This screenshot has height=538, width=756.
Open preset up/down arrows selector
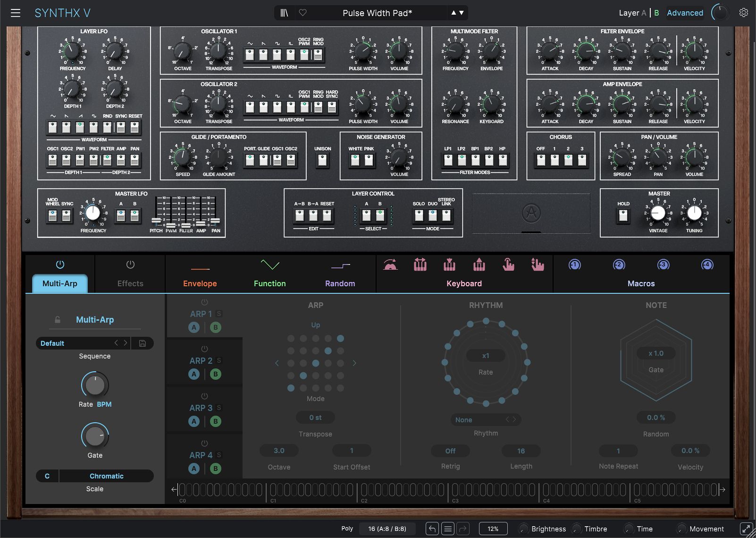(457, 13)
